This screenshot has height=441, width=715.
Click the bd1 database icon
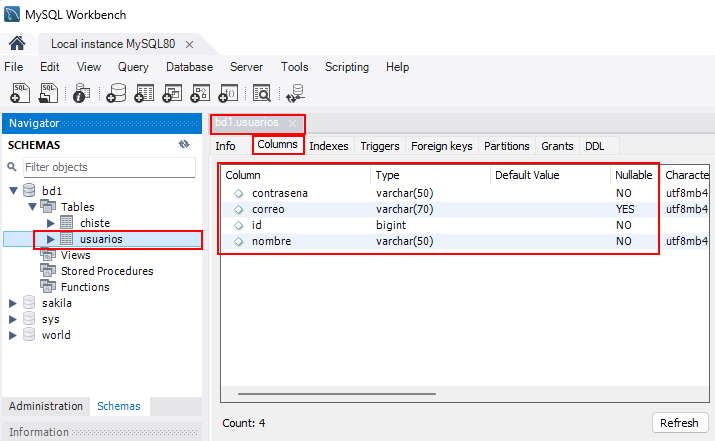click(29, 191)
